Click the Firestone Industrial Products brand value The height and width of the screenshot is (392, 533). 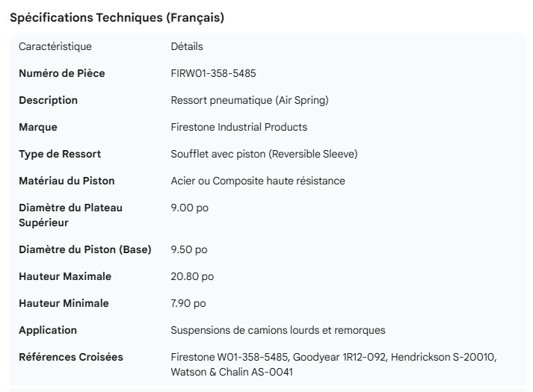click(x=239, y=127)
